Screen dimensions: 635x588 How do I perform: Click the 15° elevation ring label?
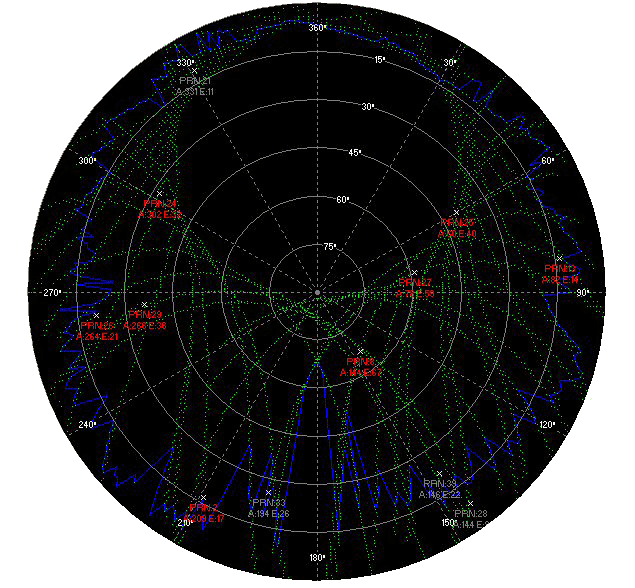(379, 60)
